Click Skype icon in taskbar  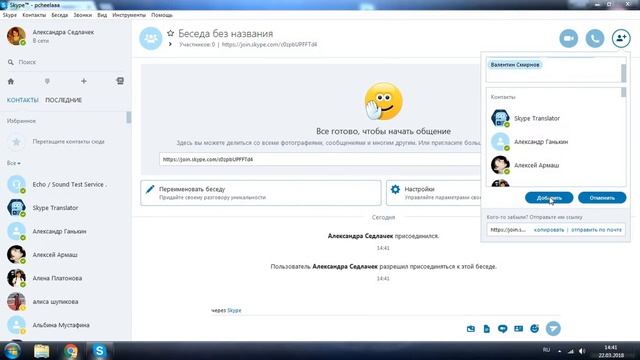(x=99, y=351)
